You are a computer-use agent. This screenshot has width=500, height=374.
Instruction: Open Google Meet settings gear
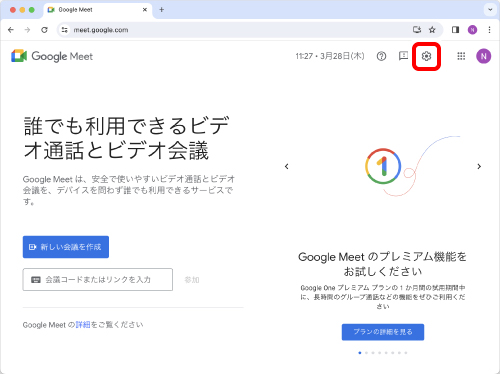click(x=426, y=56)
